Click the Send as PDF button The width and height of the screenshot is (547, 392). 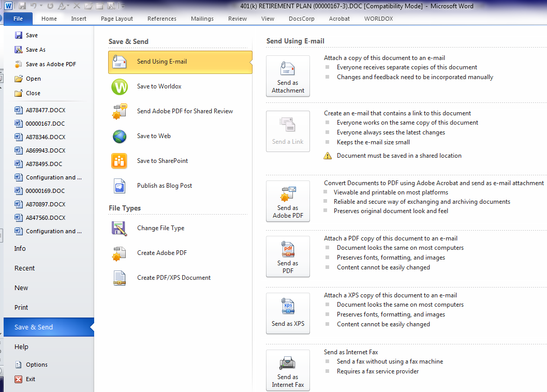[288, 257]
